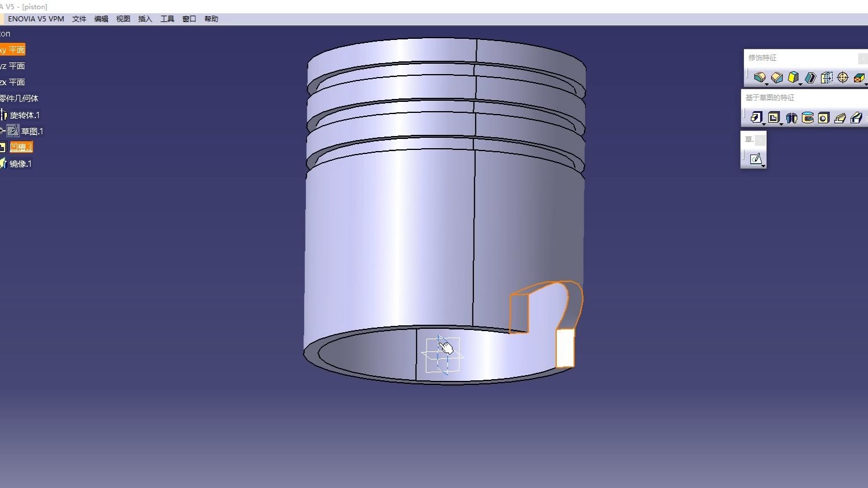This screenshot has width=868, height=488.
Task: Select the zx 平面 tree item
Action: pyautogui.click(x=12, y=82)
